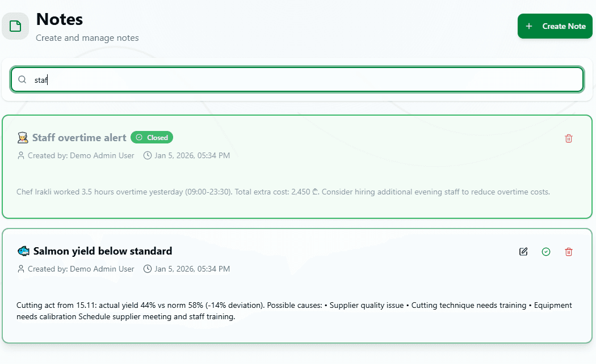596x364 pixels.
Task: Open the edit pencil on the Salmon yield note
Action: tap(523, 251)
